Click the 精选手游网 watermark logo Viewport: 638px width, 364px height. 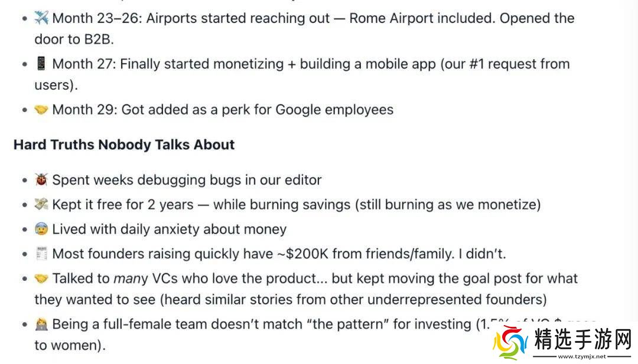tap(511, 342)
